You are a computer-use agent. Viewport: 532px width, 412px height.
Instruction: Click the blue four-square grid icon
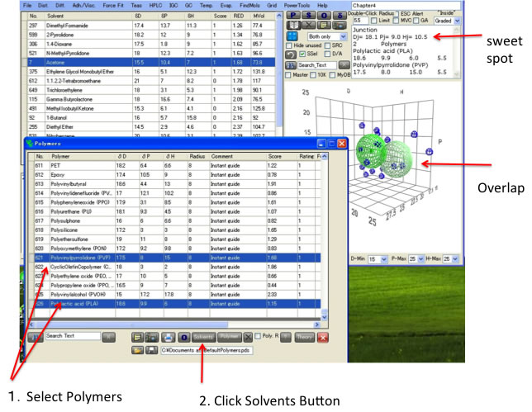coord(292,36)
